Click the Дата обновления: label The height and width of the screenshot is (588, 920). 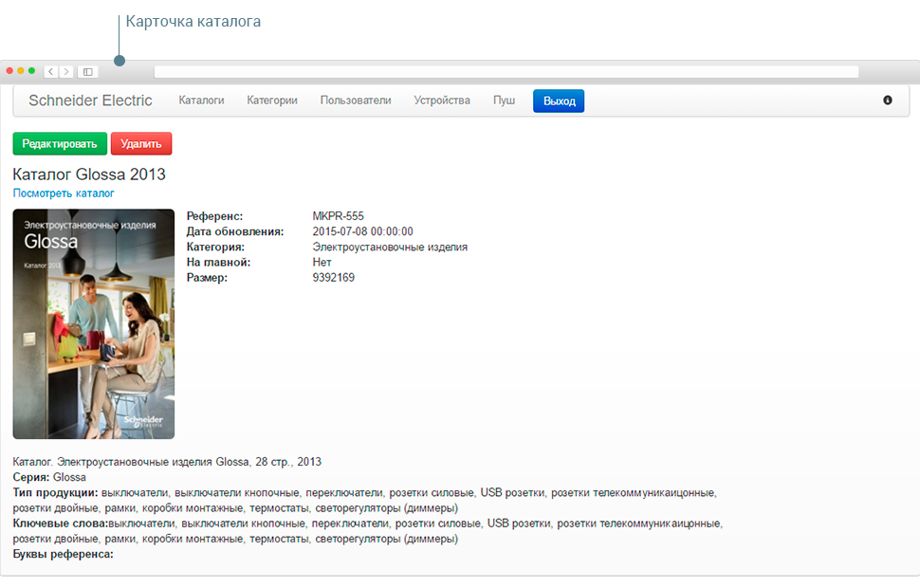tap(235, 231)
